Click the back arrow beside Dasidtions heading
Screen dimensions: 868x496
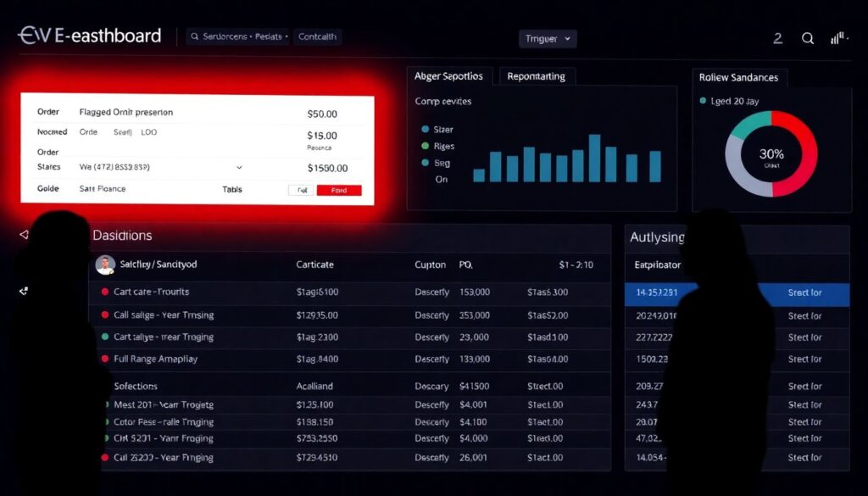(x=24, y=234)
